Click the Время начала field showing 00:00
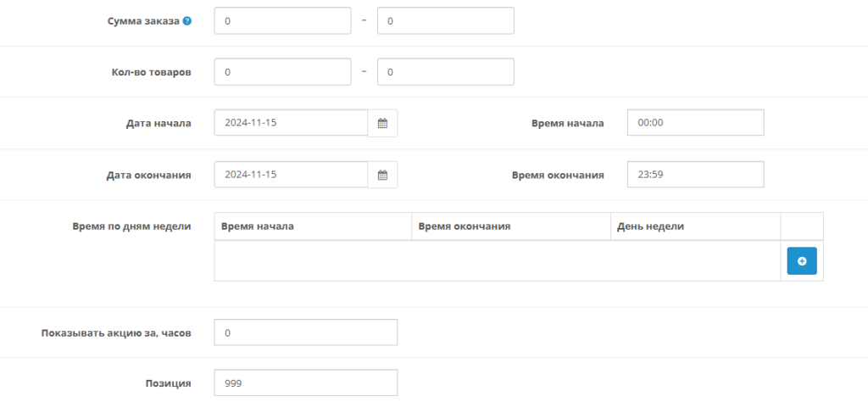 (695, 123)
